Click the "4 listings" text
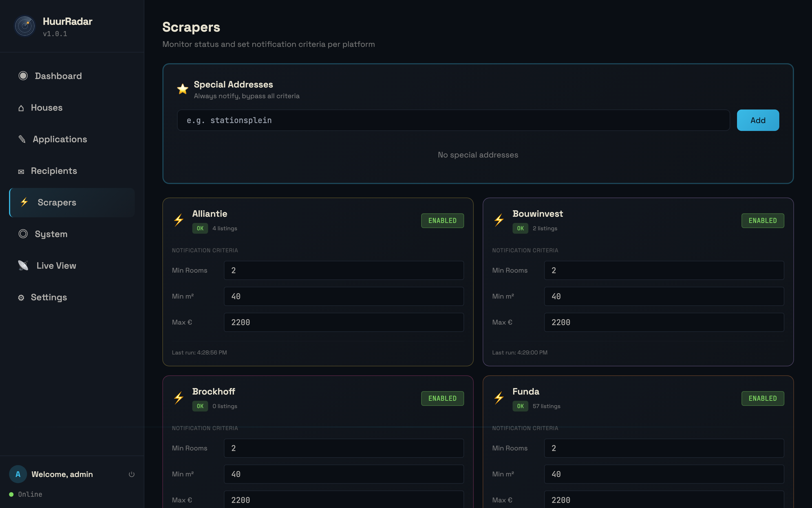The height and width of the screenshot is (508, 812). point(224,229)
